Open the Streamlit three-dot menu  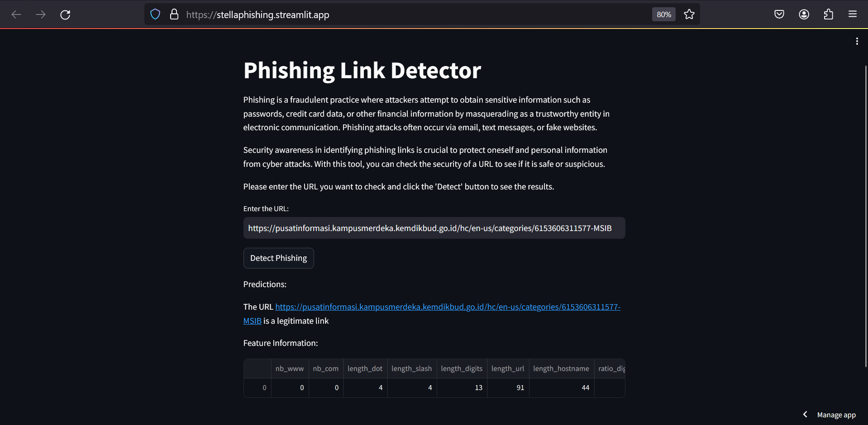tap(857, 41)
